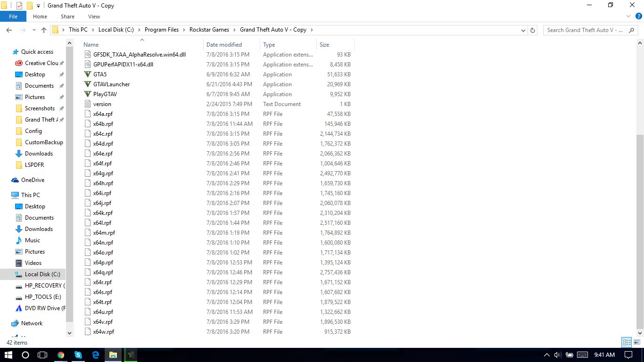Viewport: 644px width, 362px height.
Task: Open Customize Quick Access Toolbar dropdown
Action: [x=38, y=6]
